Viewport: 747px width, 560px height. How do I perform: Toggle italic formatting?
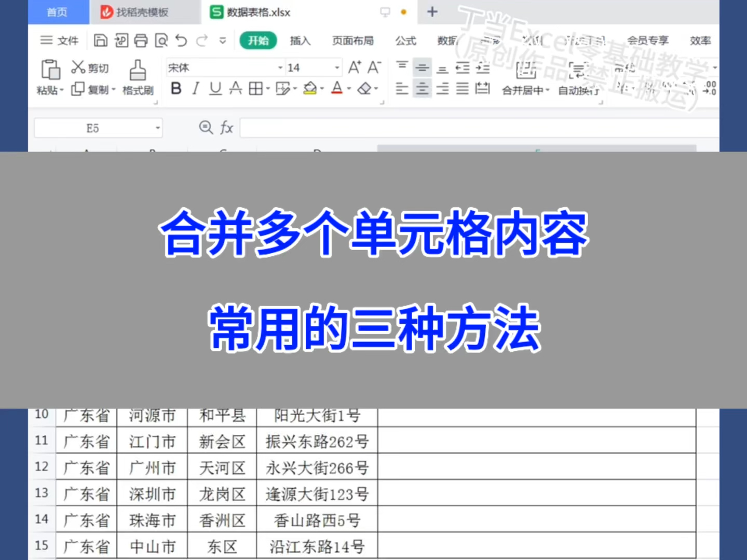(x=195, y=88)
